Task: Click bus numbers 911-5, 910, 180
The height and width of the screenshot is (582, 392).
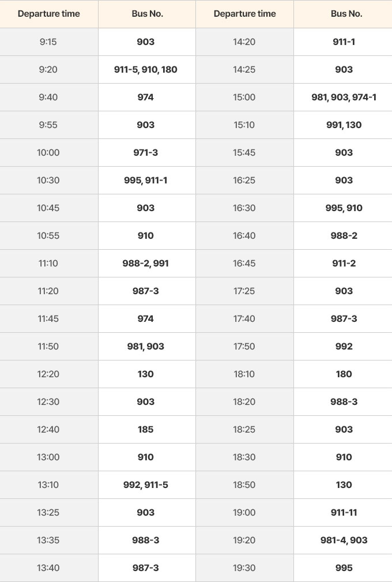Action: pos(146,69)
